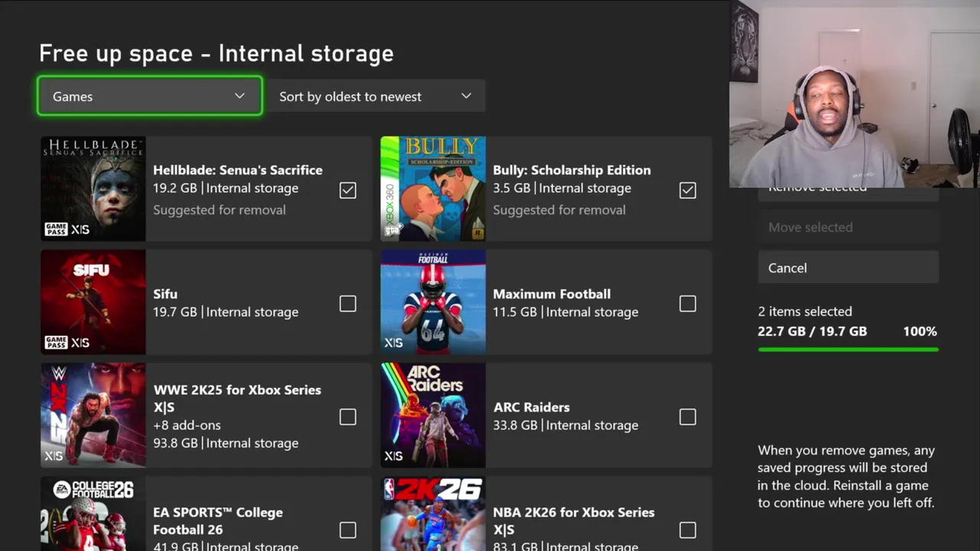Uncheck the Hellblade: Senua's Sacrifice checkbox

[348, 190]
